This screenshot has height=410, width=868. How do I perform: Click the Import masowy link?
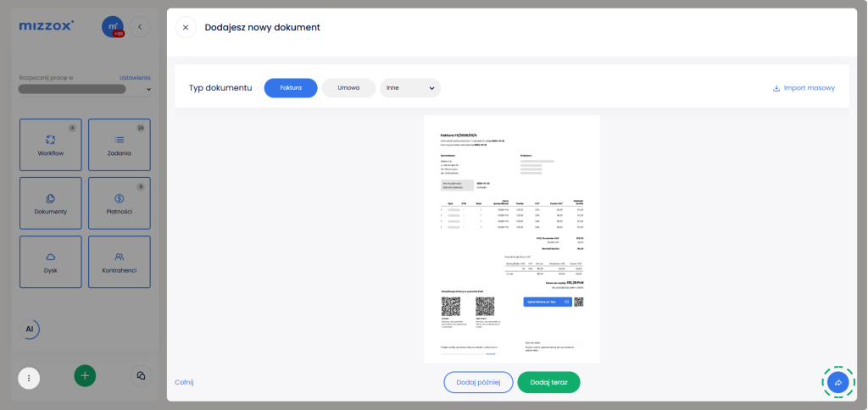point(804,88)
